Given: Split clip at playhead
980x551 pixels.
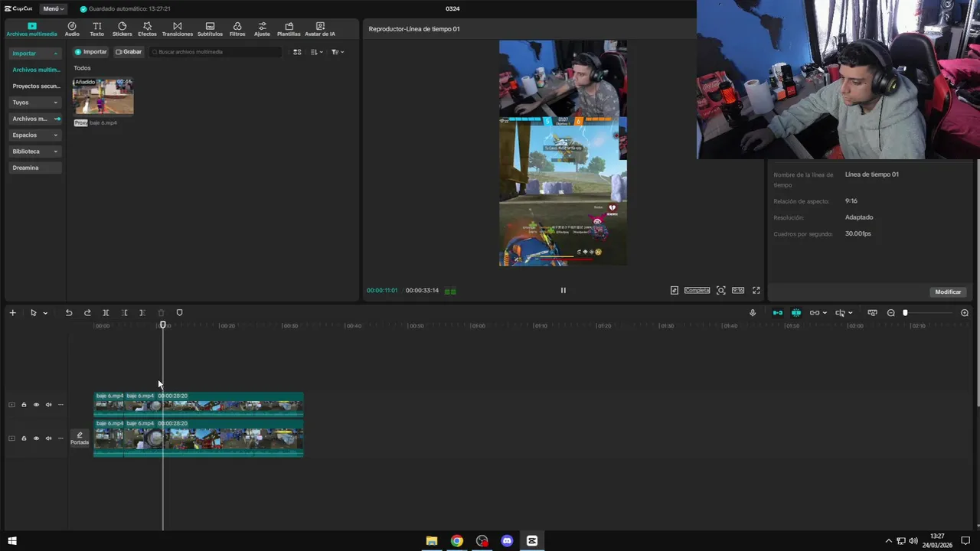Looking at the screenshot, I should click(106, 312).
